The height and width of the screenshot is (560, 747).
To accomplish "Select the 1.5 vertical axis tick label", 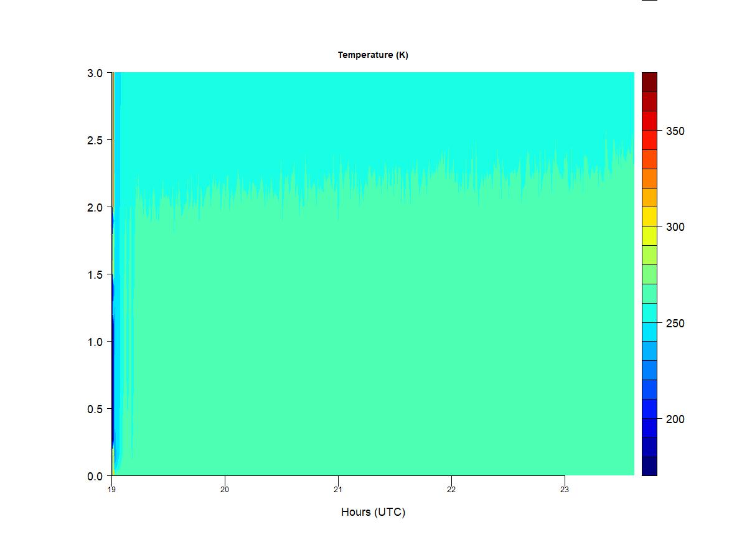I will pyautogui.click(x=95, y=274).
